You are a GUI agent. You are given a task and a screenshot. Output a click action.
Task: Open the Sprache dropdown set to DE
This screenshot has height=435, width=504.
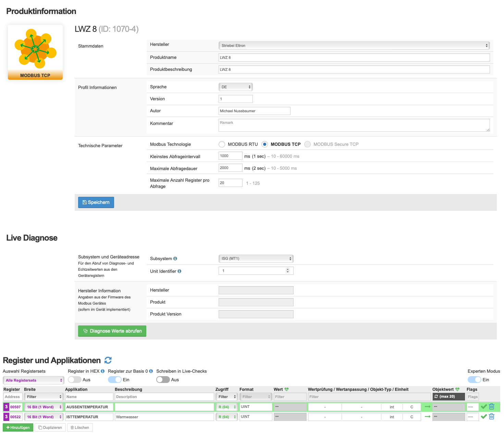coord(236,87)
